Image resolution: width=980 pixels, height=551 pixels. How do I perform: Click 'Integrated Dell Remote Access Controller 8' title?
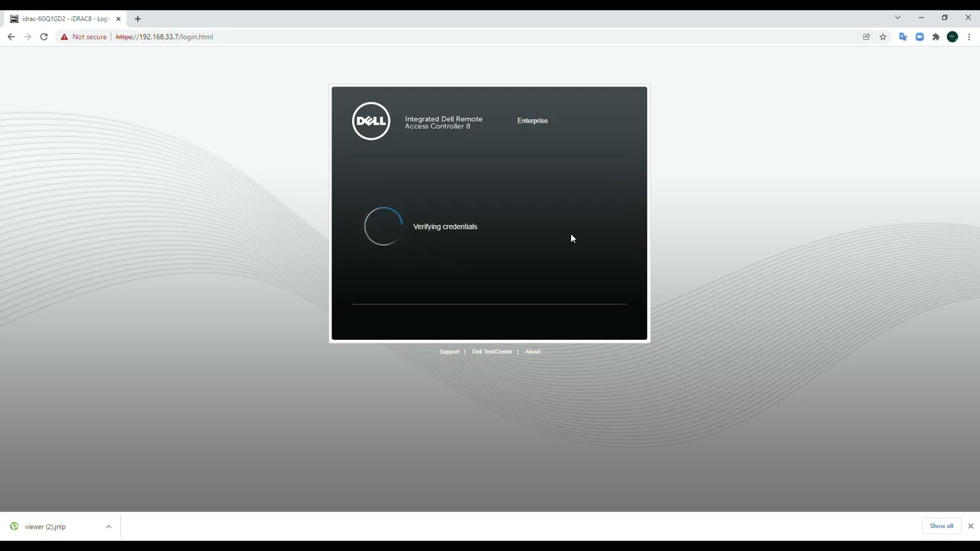[444, 122]
